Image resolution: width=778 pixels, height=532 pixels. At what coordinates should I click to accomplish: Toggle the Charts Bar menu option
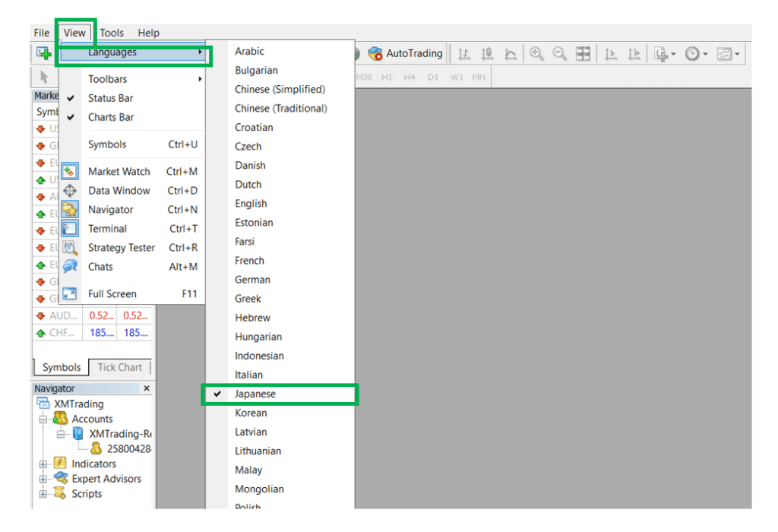[x=110, y=117]
